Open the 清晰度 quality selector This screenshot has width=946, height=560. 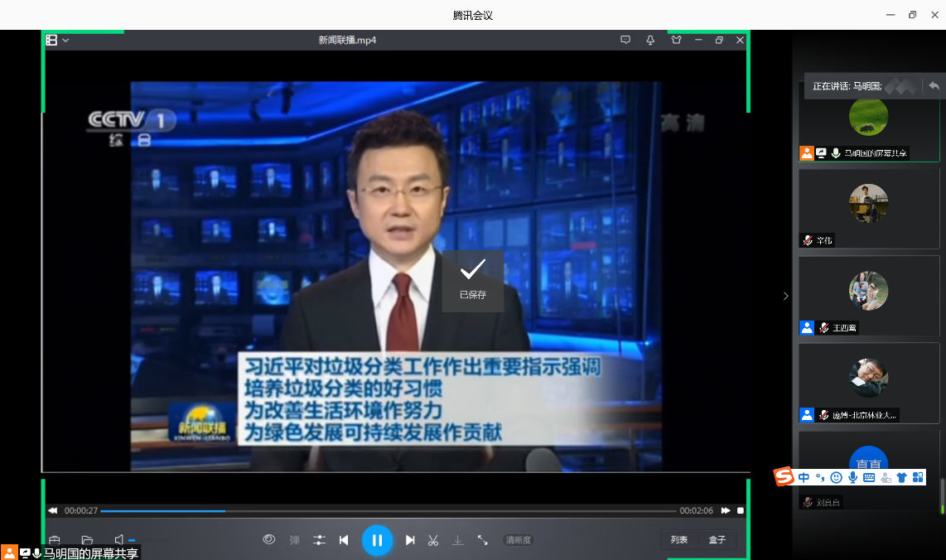pos(519,540)
